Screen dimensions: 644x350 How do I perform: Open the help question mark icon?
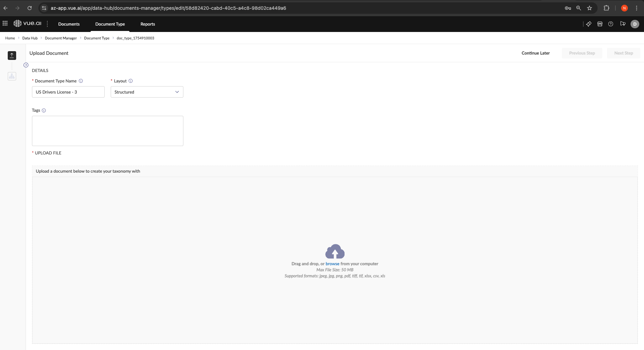click(611, 24)
